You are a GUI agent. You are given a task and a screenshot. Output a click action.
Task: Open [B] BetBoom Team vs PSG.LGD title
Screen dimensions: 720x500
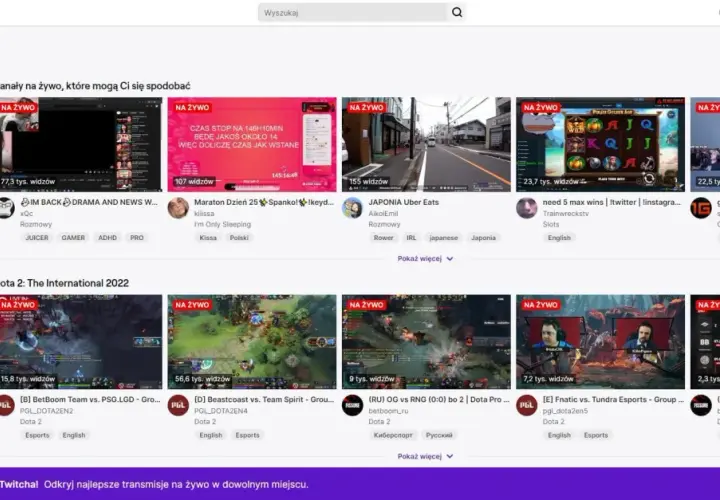[90, 399]
